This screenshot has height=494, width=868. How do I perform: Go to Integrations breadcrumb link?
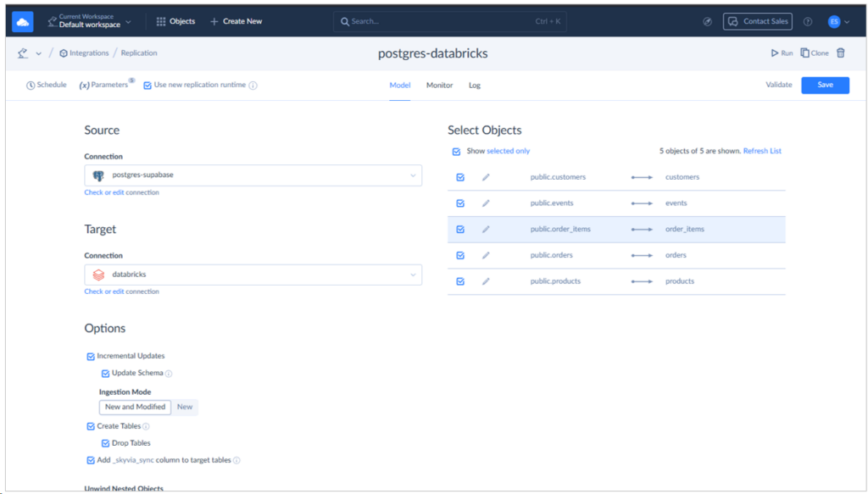[x=84, y=53]
